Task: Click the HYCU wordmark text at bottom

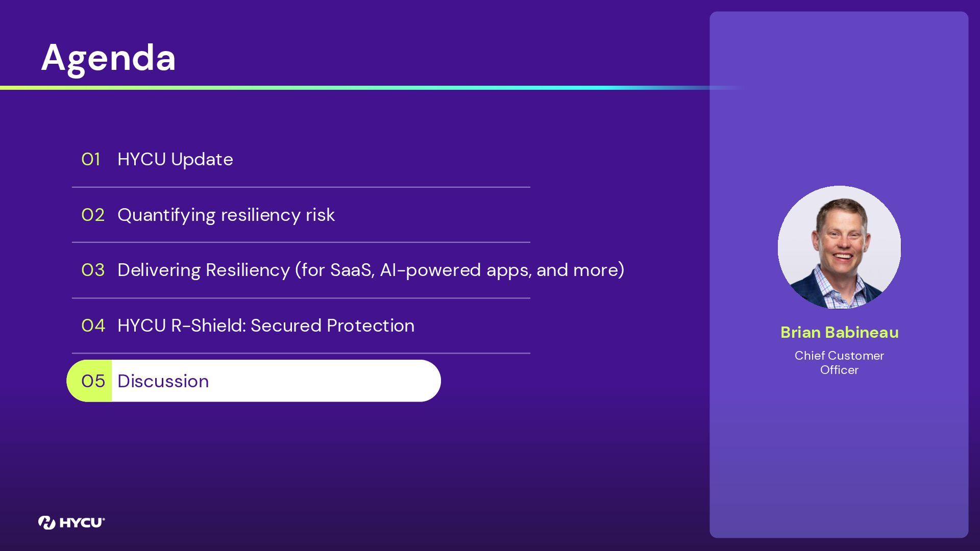Action: (82, 522)
